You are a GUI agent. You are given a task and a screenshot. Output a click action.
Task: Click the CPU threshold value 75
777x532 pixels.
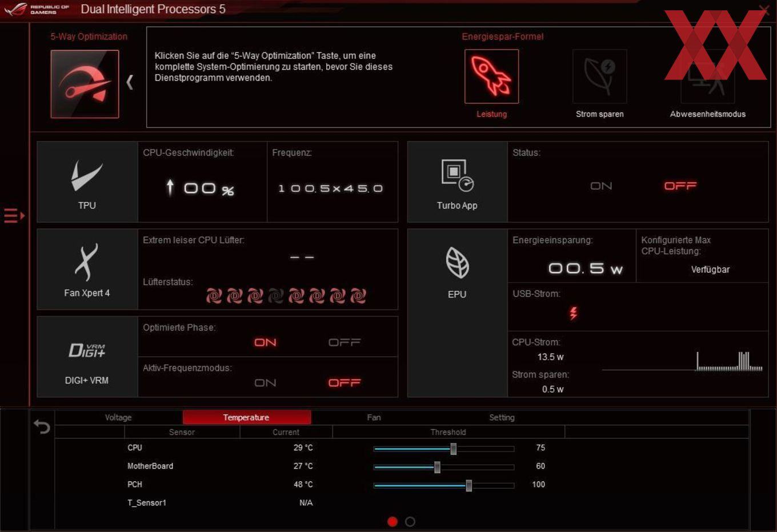tap(540, 448)
